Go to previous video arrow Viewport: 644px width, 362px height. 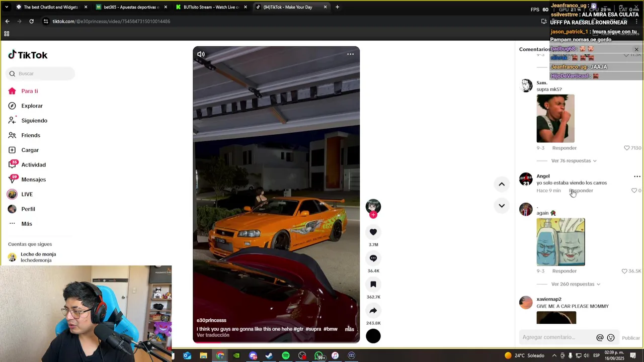(x=502, y=184)
